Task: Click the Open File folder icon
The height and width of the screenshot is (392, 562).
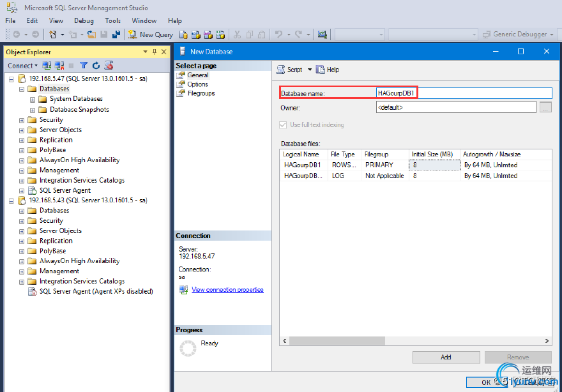Action: tap(92, 34)
